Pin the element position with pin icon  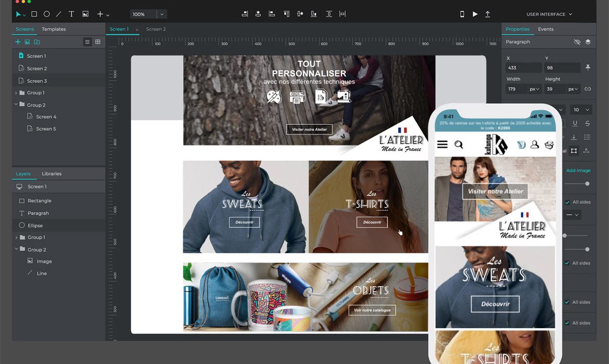coord(588,68)
